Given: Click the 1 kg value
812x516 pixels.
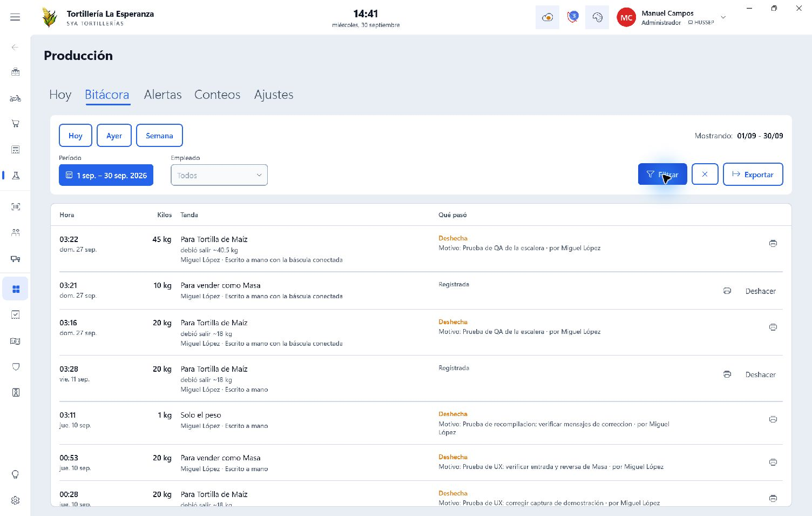Looking at the screenshot, I should click(165, 415).
